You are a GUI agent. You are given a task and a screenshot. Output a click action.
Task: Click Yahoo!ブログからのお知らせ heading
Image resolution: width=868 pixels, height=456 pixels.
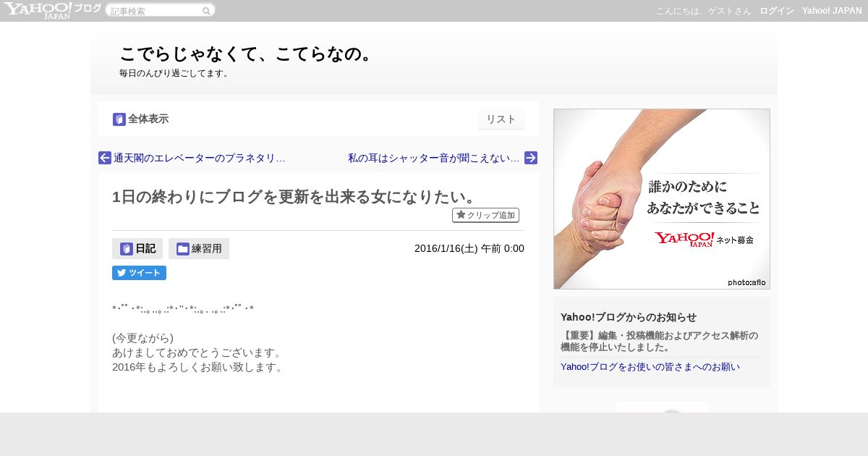(x=629, y=317)
